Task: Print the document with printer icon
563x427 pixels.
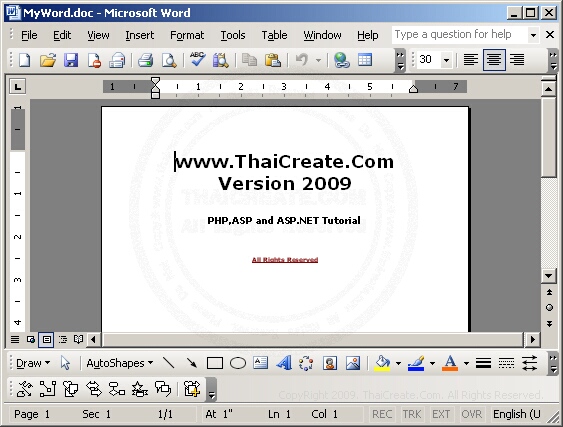Action: 146,60
